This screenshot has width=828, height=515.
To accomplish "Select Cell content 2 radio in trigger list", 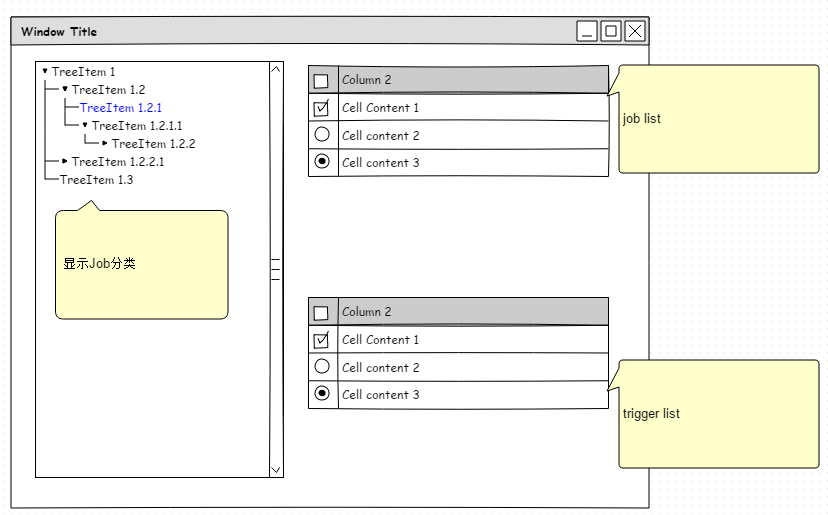I will (x=322, y=366).
